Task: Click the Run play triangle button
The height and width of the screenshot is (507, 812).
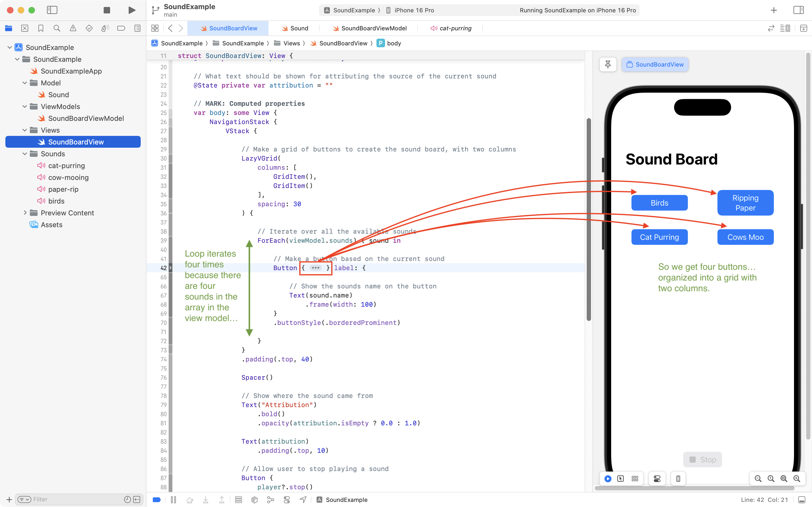Action: tap(132, 10)
